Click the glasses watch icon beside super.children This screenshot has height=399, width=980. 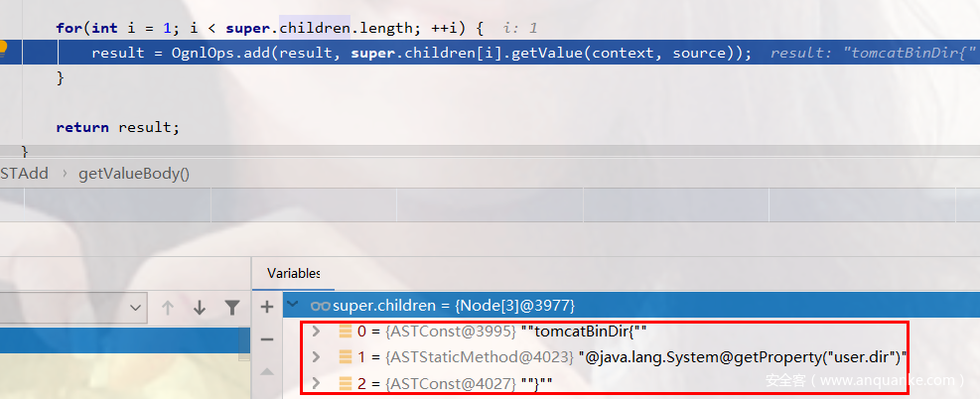pos(320,306)
